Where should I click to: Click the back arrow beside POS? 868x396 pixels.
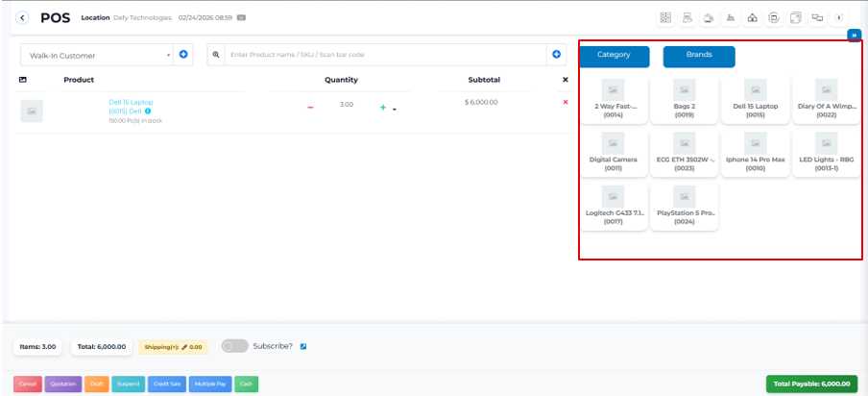[x=22, y=17]
